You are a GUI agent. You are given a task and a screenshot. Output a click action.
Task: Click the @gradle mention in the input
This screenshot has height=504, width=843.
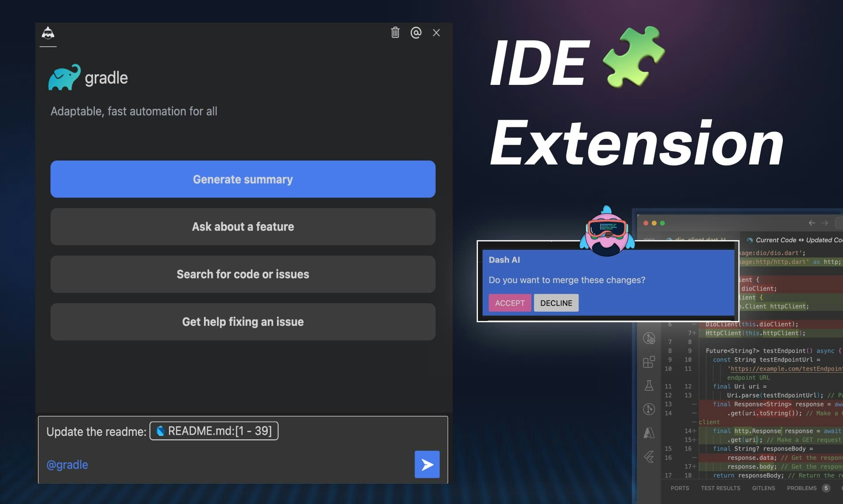(67, 465)
